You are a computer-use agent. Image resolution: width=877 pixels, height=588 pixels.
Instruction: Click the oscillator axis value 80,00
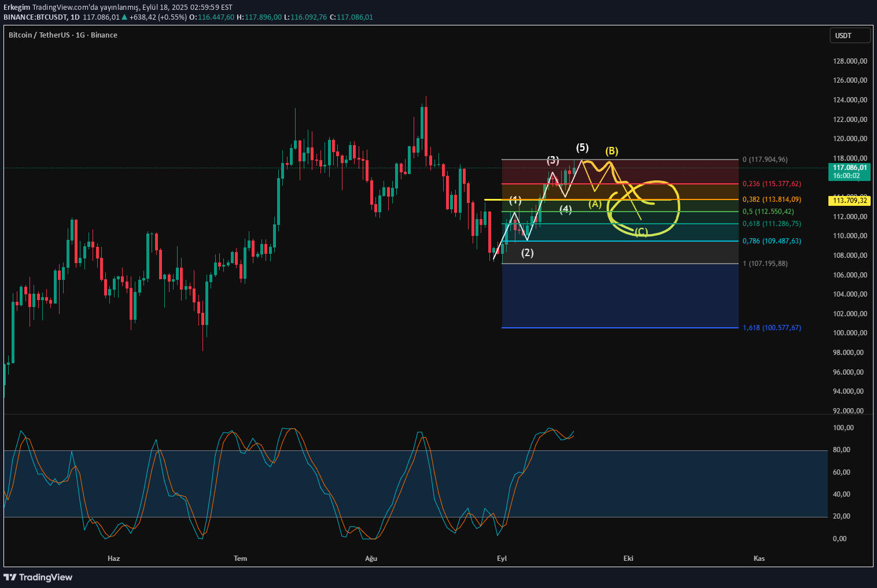click(x=841, y=450)
